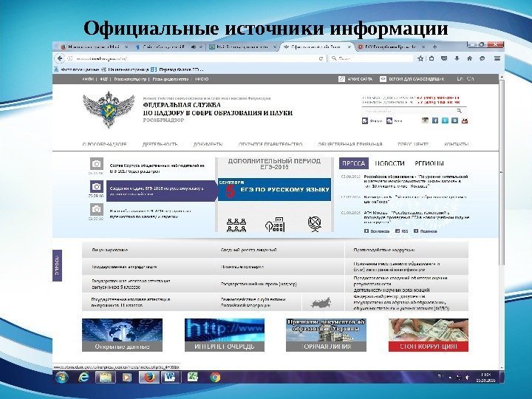532x399 pixels.
Task: Open the Instagram camera social icon
Action: [x=425, y=120]
